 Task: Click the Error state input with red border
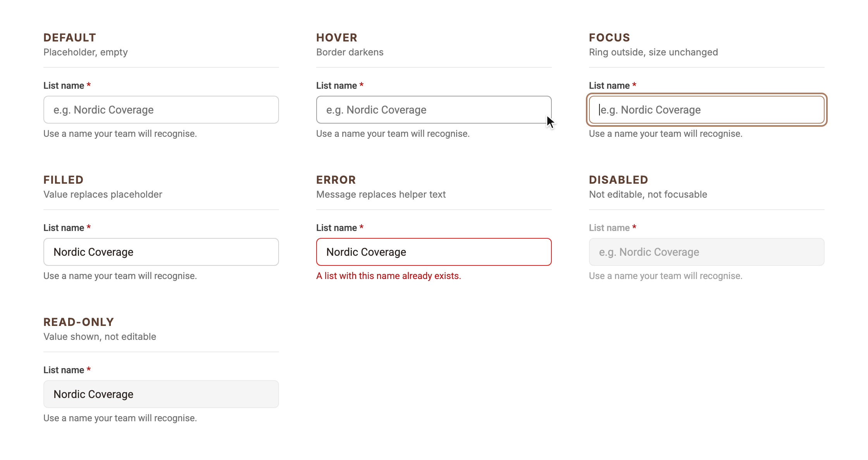(x=434, y=252)
